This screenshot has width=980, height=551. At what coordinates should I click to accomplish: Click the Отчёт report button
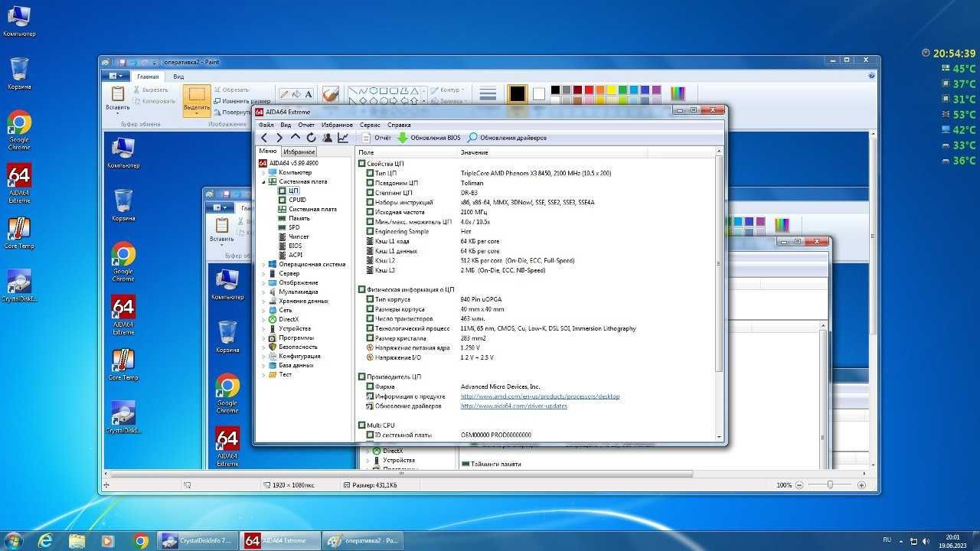[x=376, y=138]
